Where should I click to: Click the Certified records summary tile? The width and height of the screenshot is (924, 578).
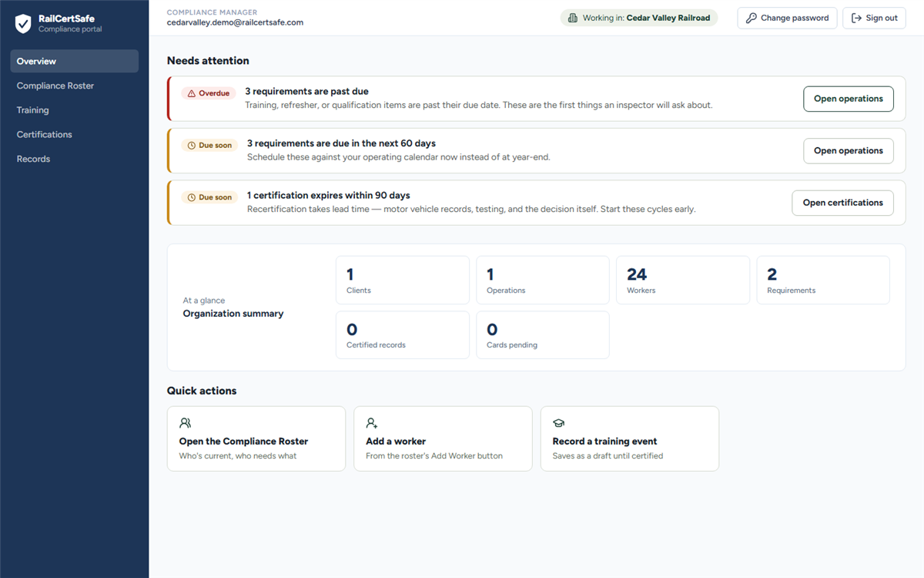click(403, 335)
